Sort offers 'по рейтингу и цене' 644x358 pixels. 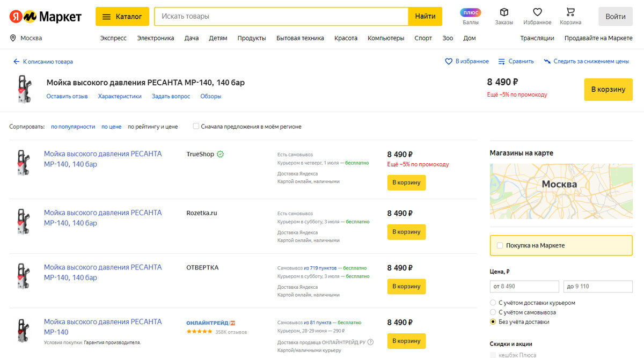click(x=152, y=127)
